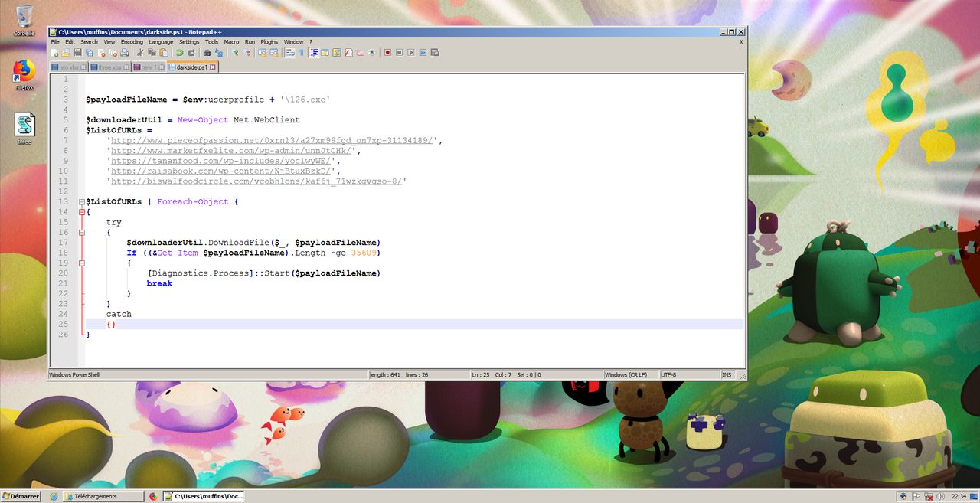Image resolution: width=980 pixels, height=503 pixels.
Task: Follow the raisabook.com URL link
Action: [x=223, y=171]
